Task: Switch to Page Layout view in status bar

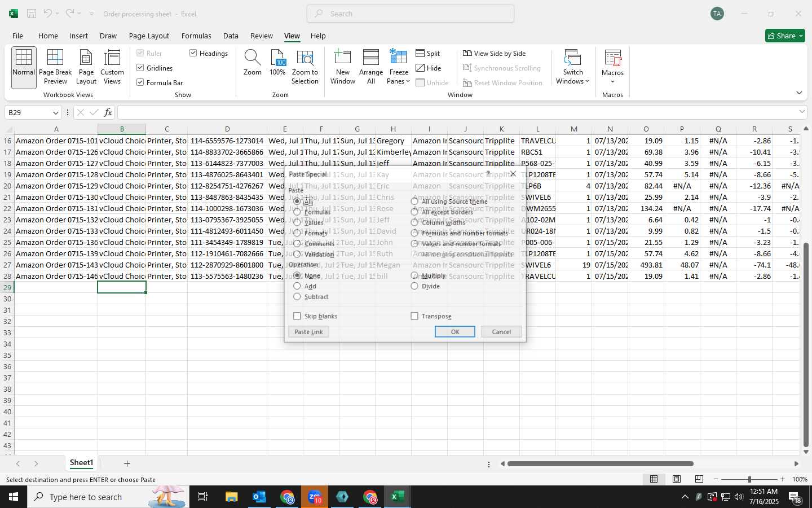Action: pos(677,479)
